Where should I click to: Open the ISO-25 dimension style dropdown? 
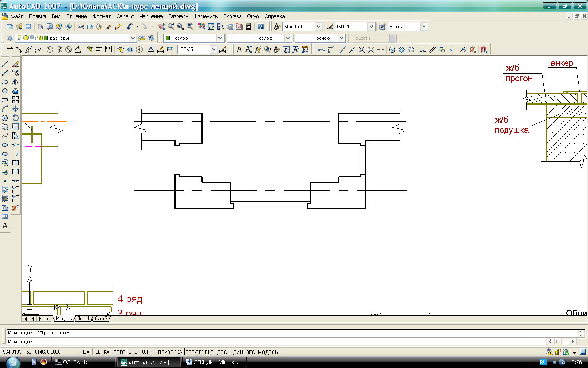(371, 27)
